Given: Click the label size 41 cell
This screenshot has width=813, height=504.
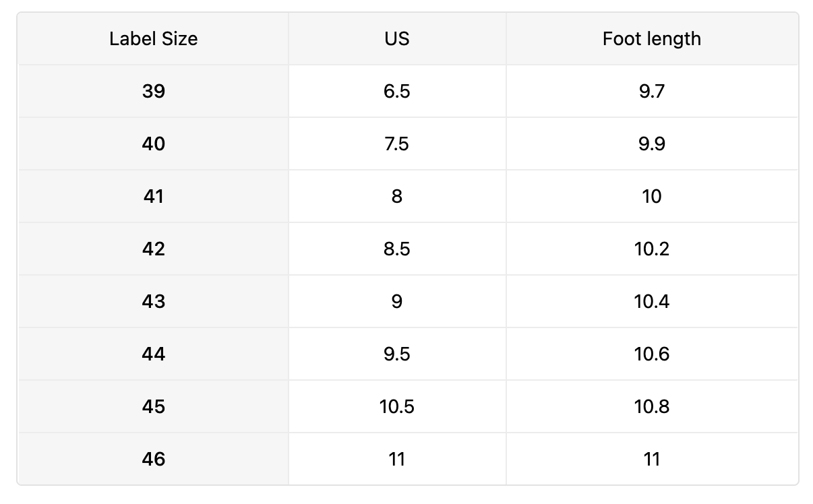Looking at the screenshot, I should click(x=154, y=196).
